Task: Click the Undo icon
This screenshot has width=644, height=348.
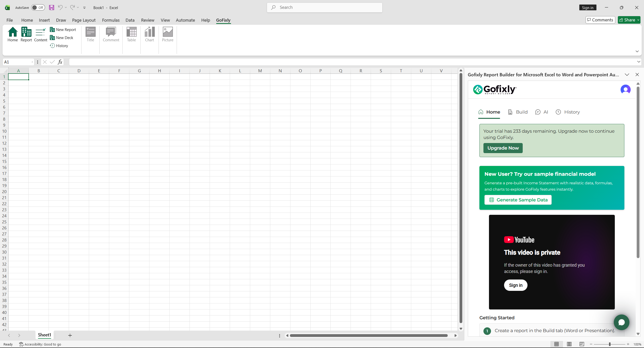Action: tap(60, 7)
